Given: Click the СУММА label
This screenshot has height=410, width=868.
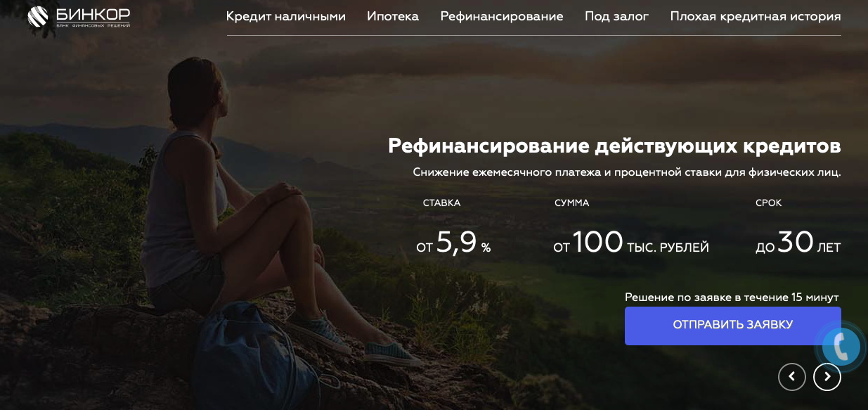Looking at the screenshot, I should (572, 203).
